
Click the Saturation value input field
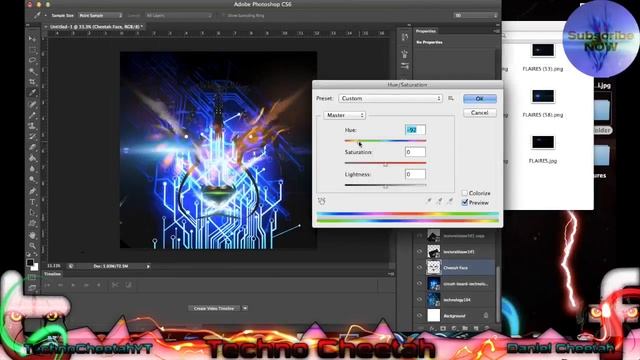415,152
